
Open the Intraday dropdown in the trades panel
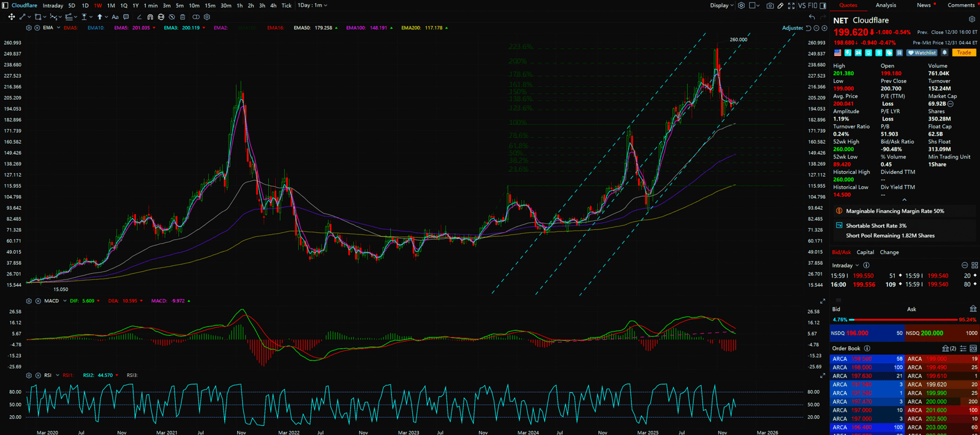pos(845,266)
